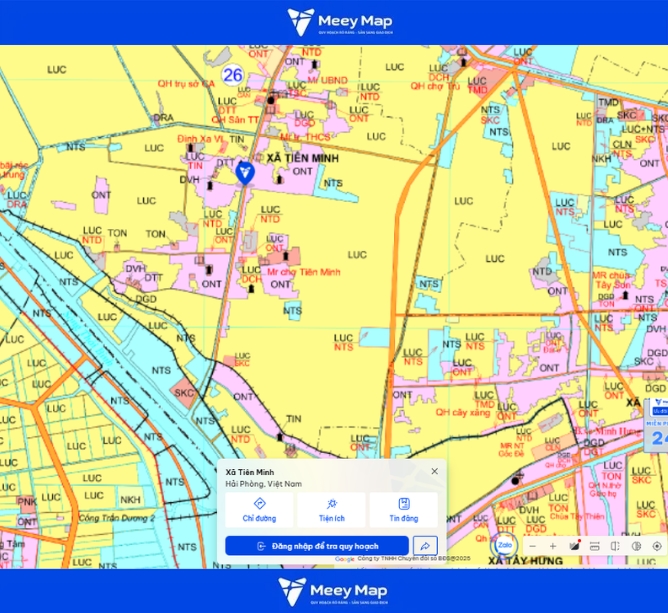Click the Mr UBND label
The width and height of the screenshot is (668, 613).
click(327, 80)
